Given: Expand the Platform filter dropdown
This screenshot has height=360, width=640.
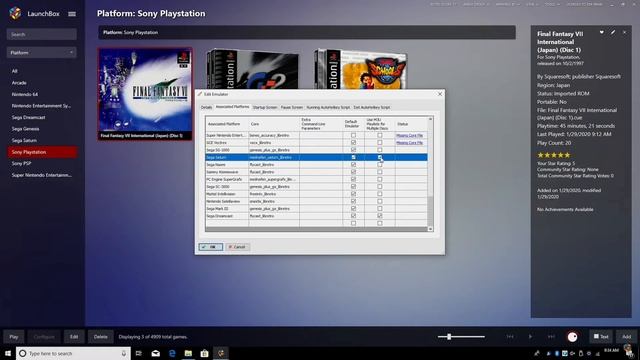Looking at the screenshot, I should pos(42,53).
